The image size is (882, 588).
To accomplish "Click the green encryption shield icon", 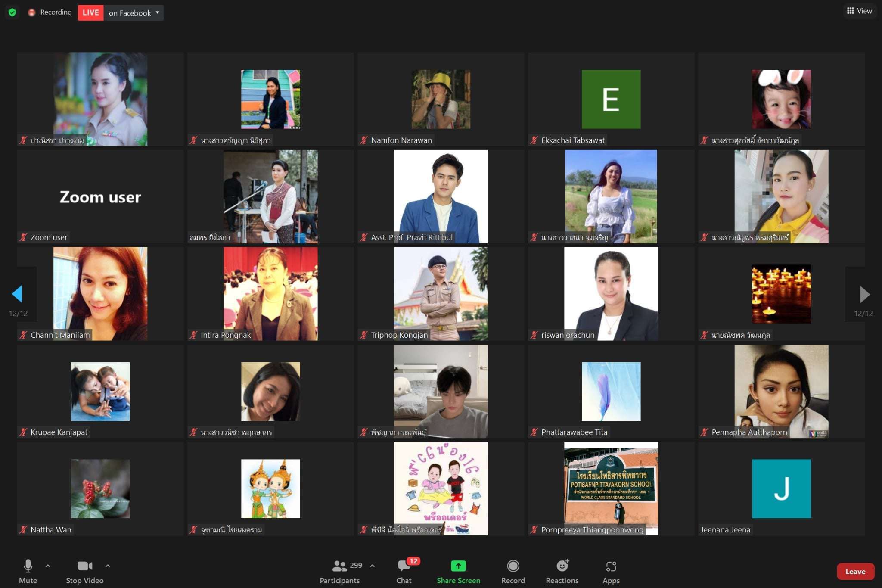I will 12,12.
